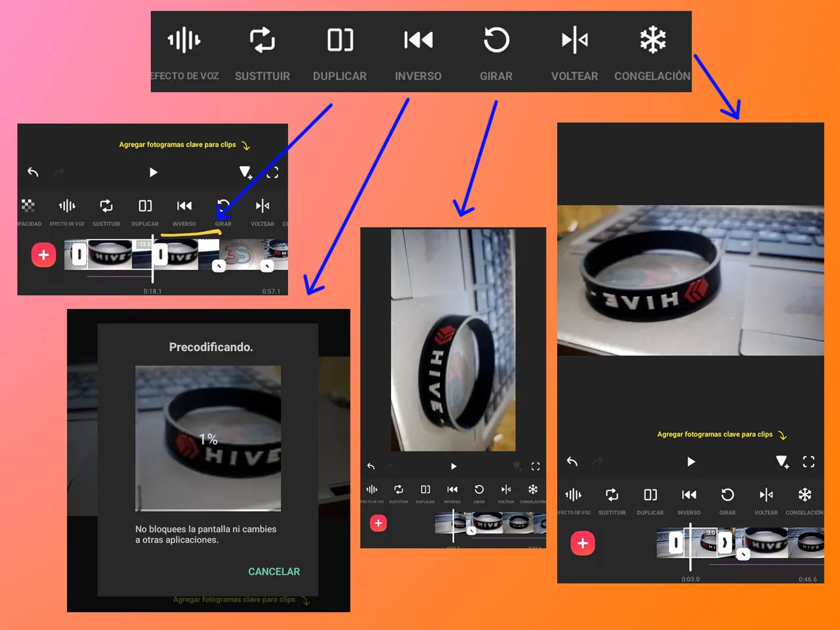Select the 3.0 frozen clip in the timeline

(x=700, y=543)
